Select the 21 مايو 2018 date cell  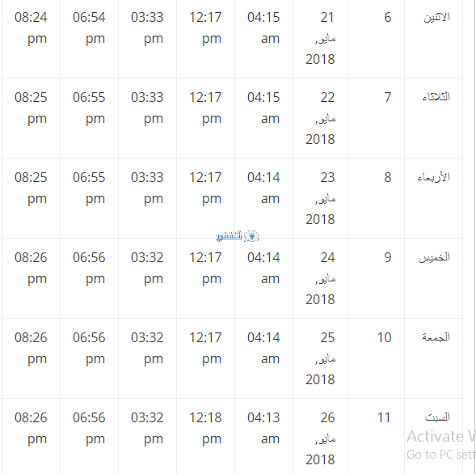[320, 38]
